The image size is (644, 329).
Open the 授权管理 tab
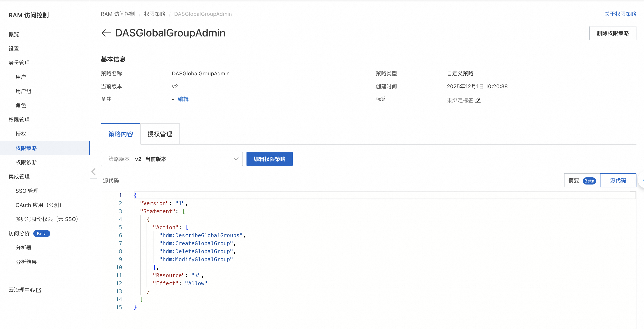(x=160, y=134)
